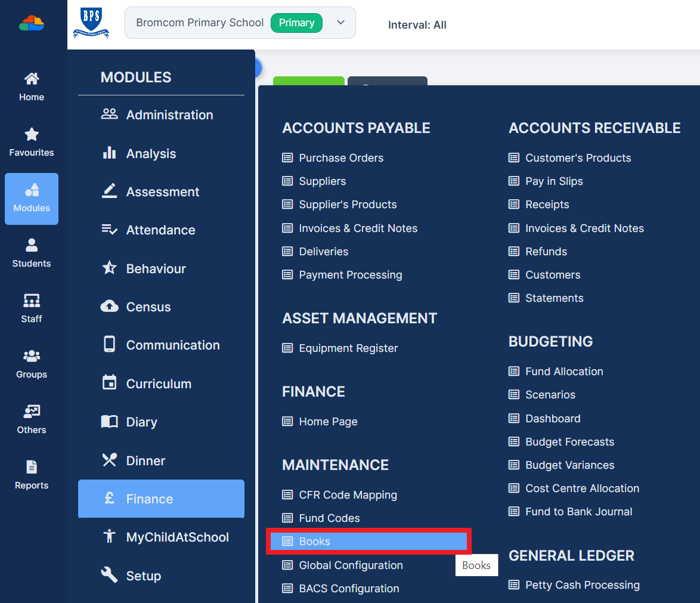Viewport: 700px width, 603px height.
Task: Click the Bromcom cloud logo
Action: tap(31, 23)
